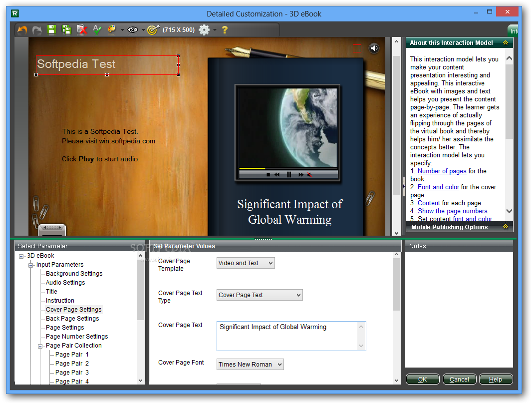Click the video progress bar
The height and width of the screenshot is (404, 532).
[288, 168]
